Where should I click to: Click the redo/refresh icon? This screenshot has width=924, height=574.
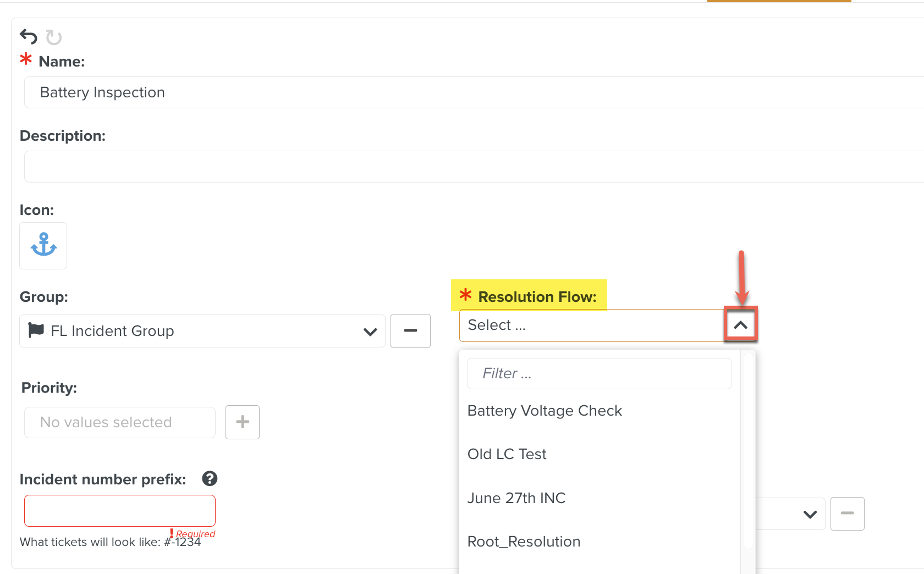click(53, 37)
